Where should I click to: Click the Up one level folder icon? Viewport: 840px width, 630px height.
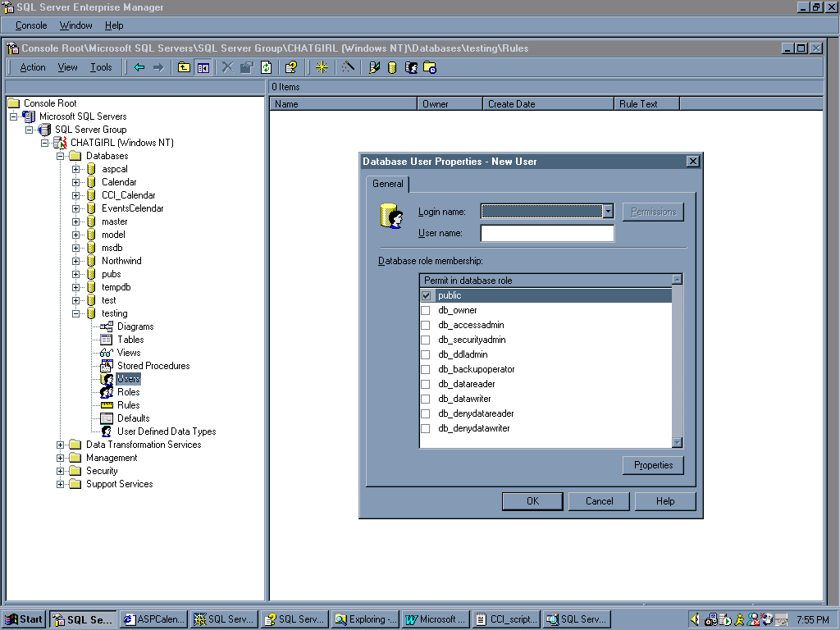tap(184, 67)
